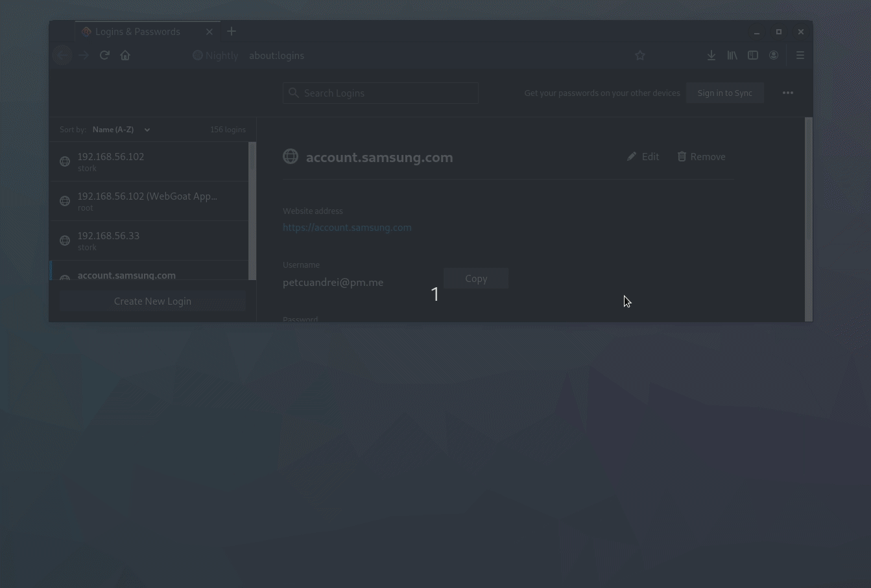Open the Downloads panel icon

pos(711,56)
